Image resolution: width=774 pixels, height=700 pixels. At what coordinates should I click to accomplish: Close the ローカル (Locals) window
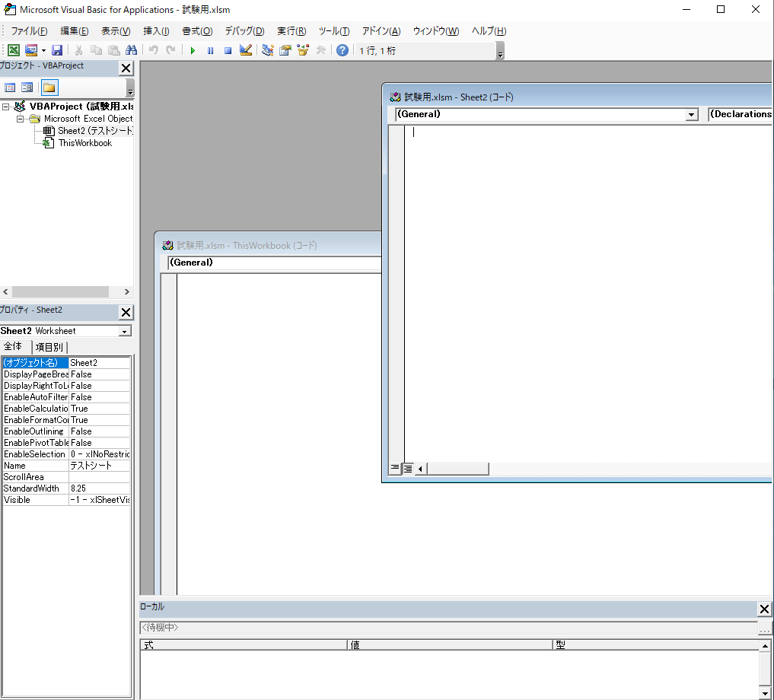(x=764, y=609)
